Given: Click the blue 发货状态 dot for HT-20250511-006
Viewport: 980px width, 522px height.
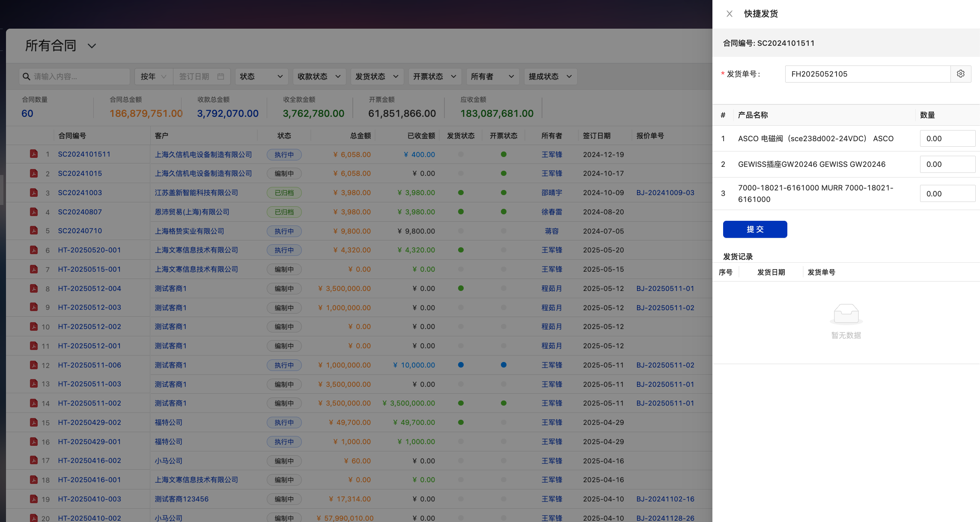Looking at the screenshot, I should pos(461,365).
